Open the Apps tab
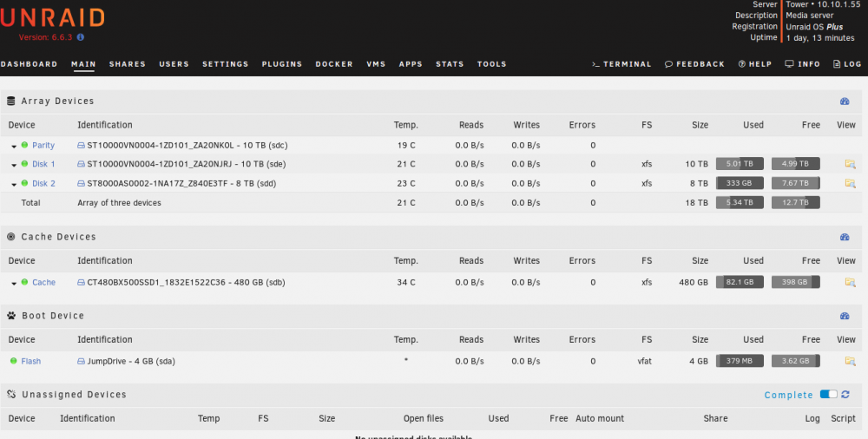 tap(411, 64)
